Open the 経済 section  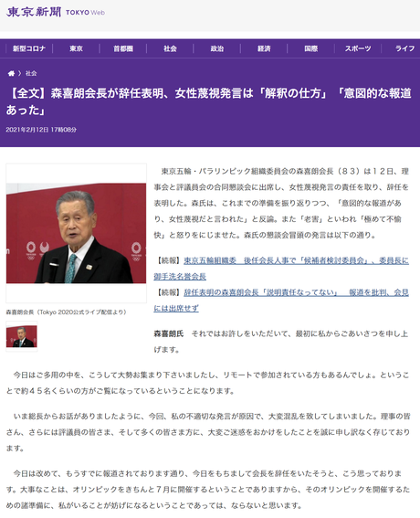264,48
